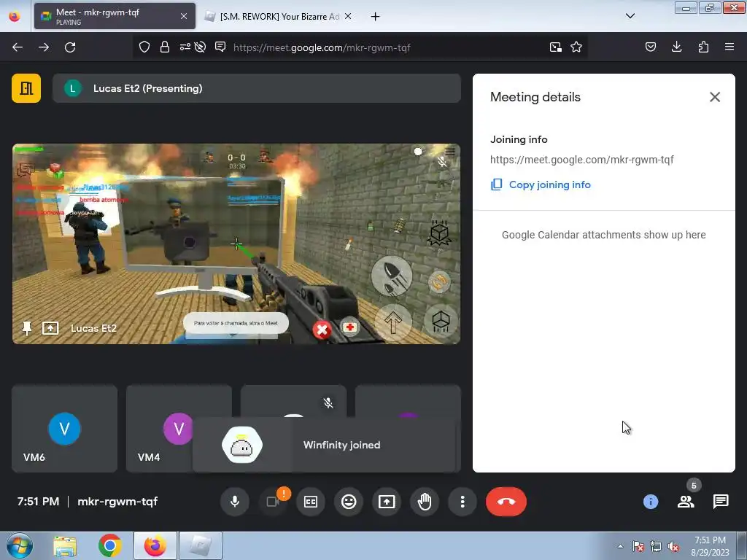This screenshot has width=747, height=560.
Task: Open the Firefox hamburger application menu
Action: click(x=729, y=47)
